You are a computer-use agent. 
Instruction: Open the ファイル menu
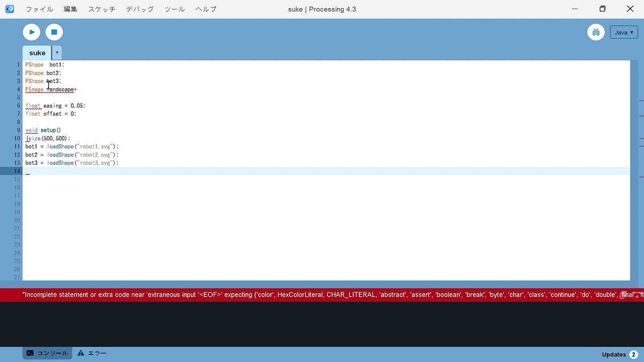pyautogui.click(x=39, y=9)
